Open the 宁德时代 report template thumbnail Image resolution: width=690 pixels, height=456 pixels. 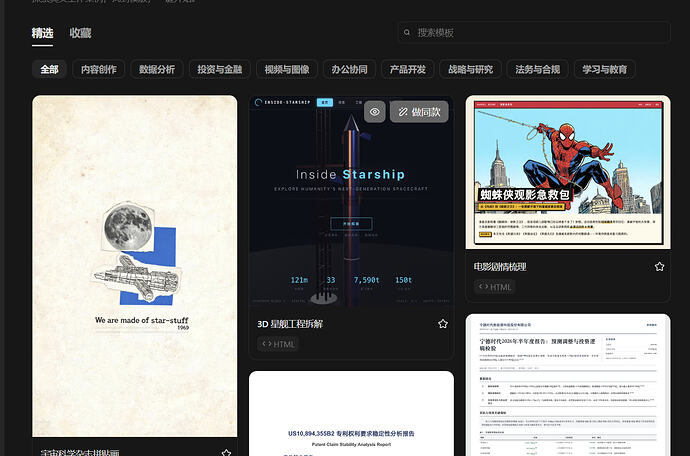point(568,385)
